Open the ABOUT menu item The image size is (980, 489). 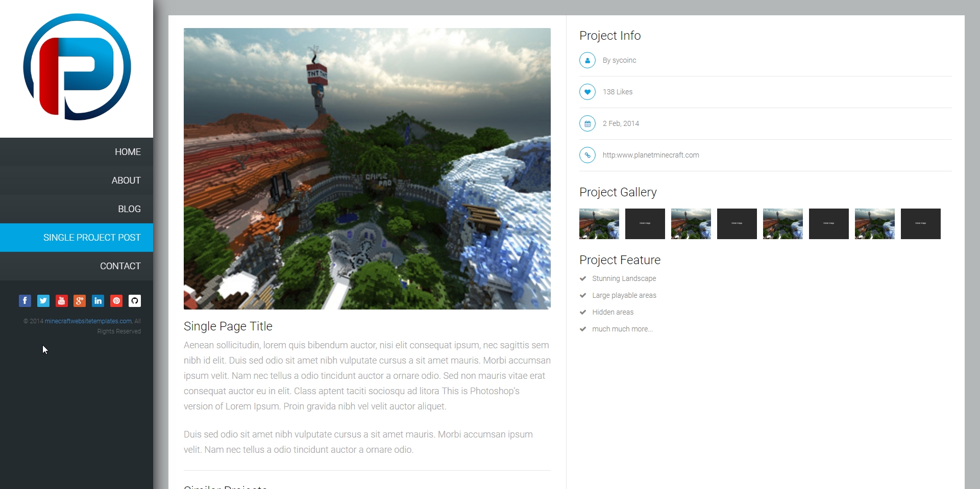coord(77,181)
